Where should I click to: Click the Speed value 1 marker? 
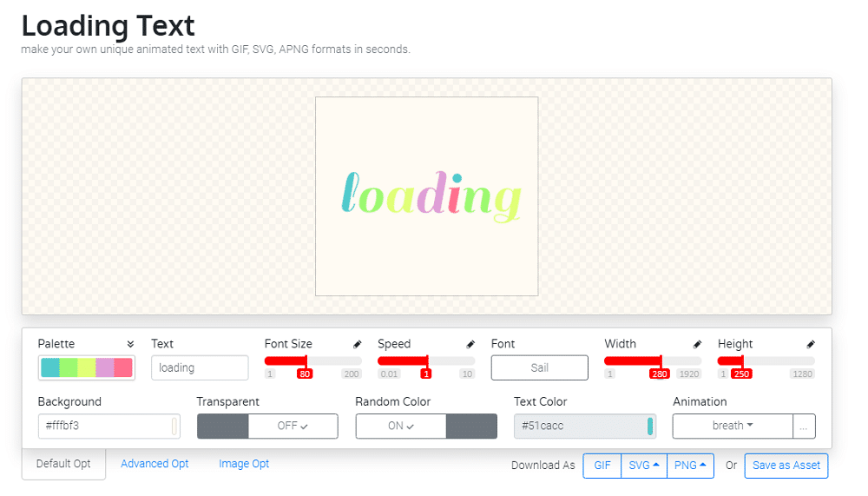point(425,374)
